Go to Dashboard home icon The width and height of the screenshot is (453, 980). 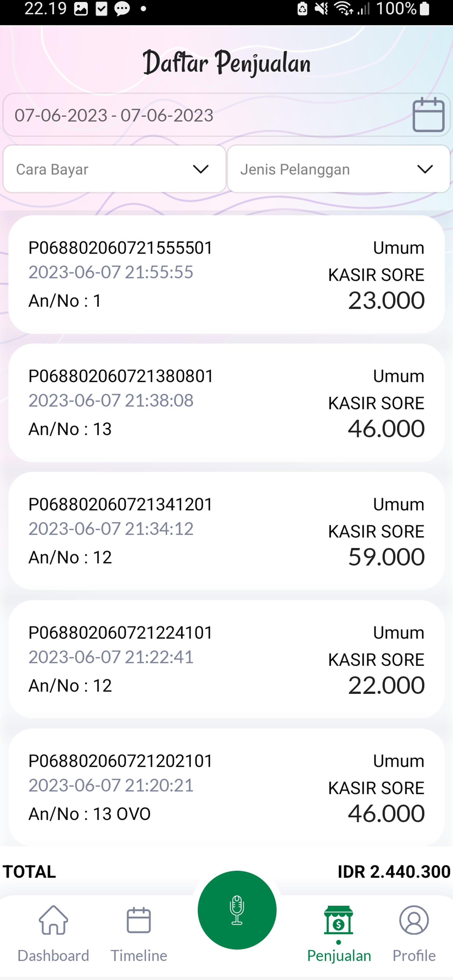pos(53,920)
